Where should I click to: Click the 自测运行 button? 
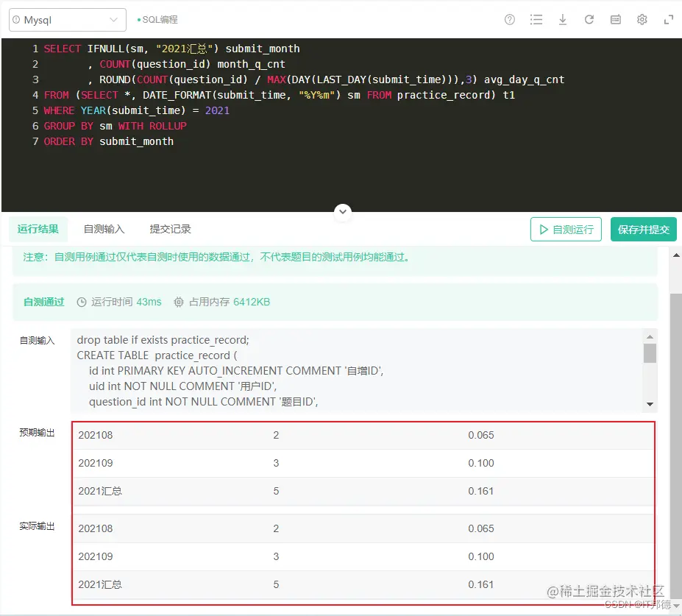(566, 230)
